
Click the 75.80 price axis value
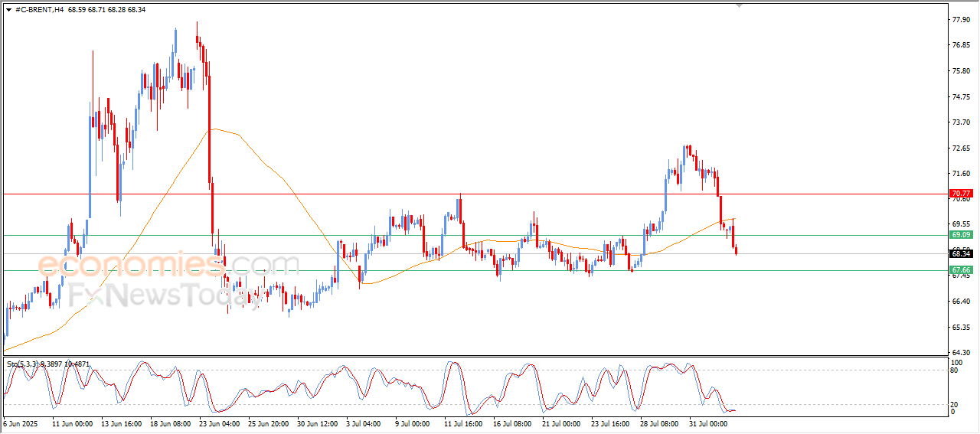960,71
